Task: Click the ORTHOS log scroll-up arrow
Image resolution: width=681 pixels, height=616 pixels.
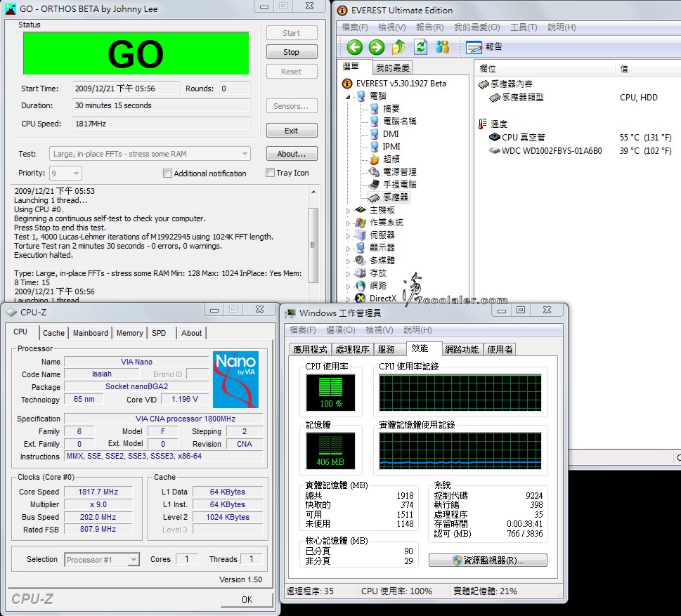Action: coord(313,192)
